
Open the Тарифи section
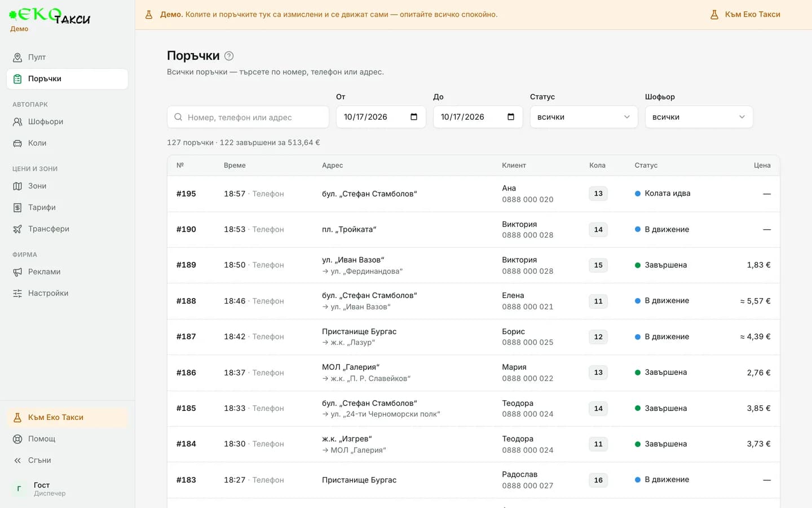(67, 207)
